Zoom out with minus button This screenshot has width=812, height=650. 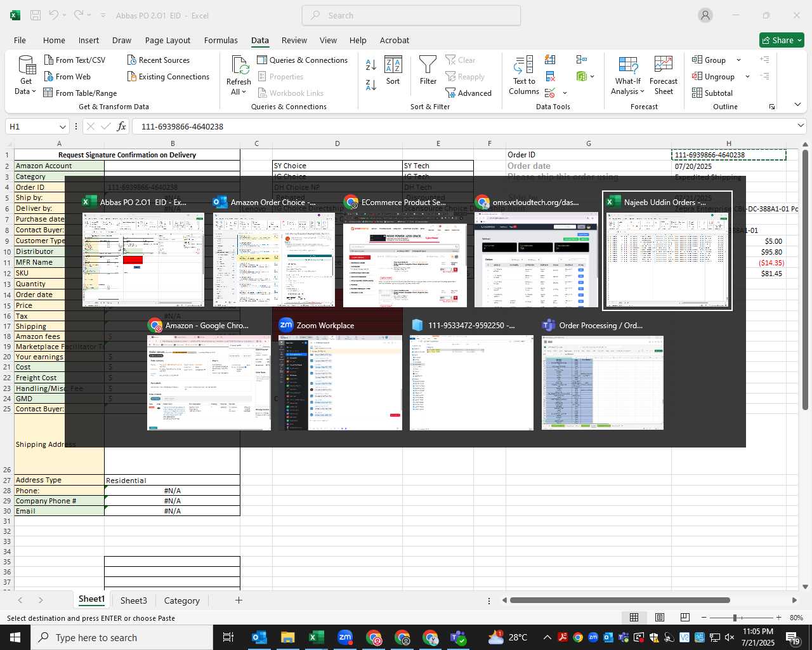click(x=704, y=618)
